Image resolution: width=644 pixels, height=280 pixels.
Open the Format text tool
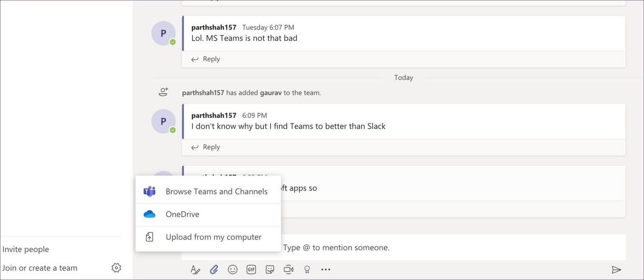[x=195, y=269]
